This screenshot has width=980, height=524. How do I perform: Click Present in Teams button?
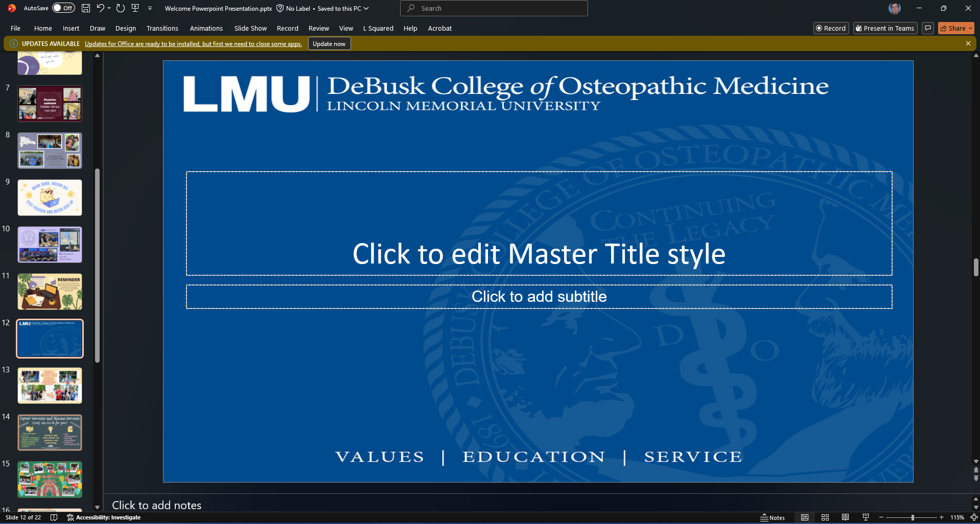(885, 28)
